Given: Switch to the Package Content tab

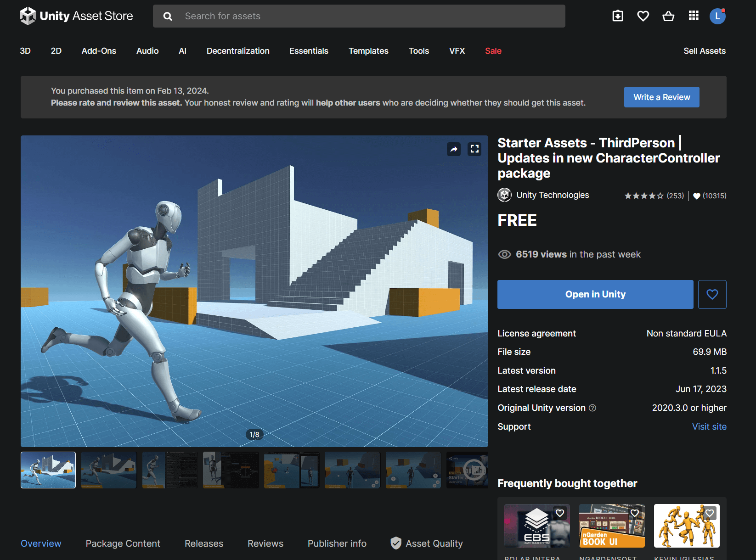Looking at the screenshot, I should (123, 543).
